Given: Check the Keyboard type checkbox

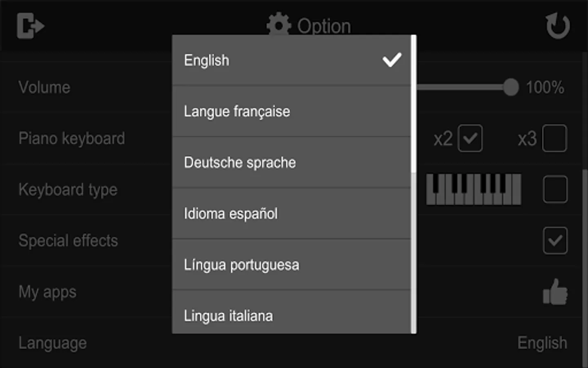Looking at the screenshot, I should click(x=555, y=189).
